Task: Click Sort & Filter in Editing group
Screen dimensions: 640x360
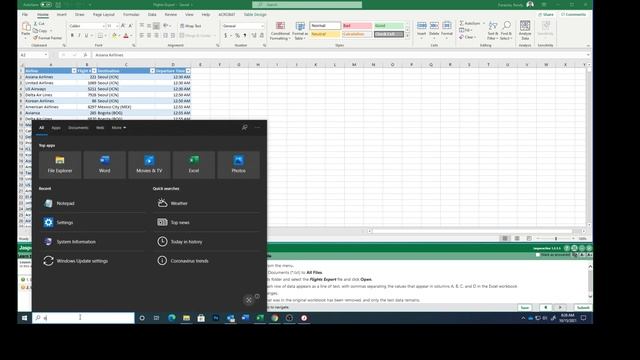Action: click(493, 31)
